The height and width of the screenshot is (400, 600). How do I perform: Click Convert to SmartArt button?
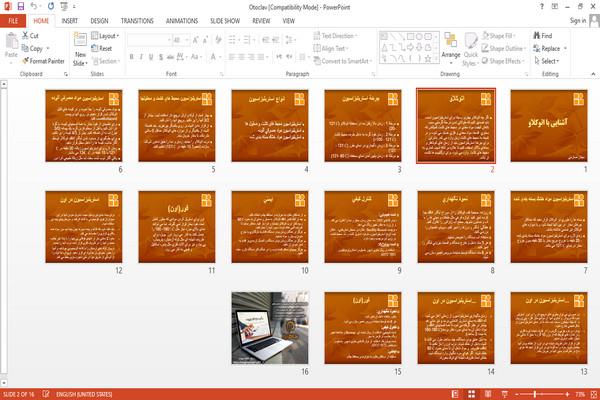click(343, 61)
